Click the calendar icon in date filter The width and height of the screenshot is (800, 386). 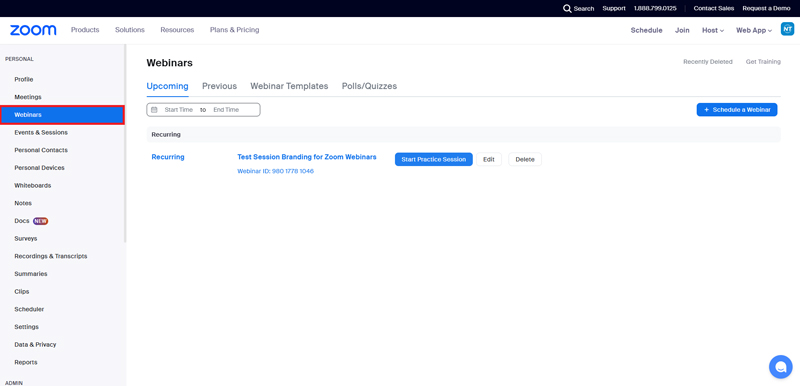tap(154, 110)
